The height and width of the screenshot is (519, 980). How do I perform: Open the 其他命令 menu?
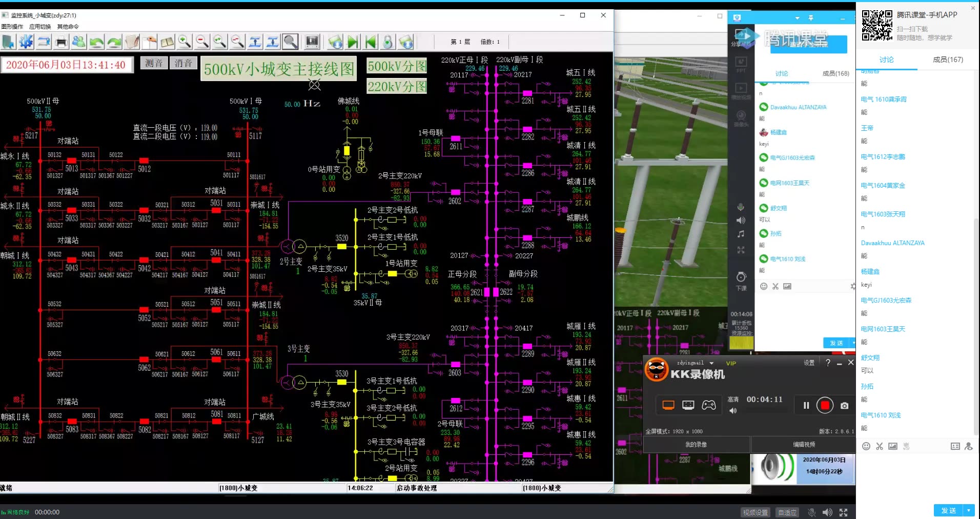pos(68,27)
